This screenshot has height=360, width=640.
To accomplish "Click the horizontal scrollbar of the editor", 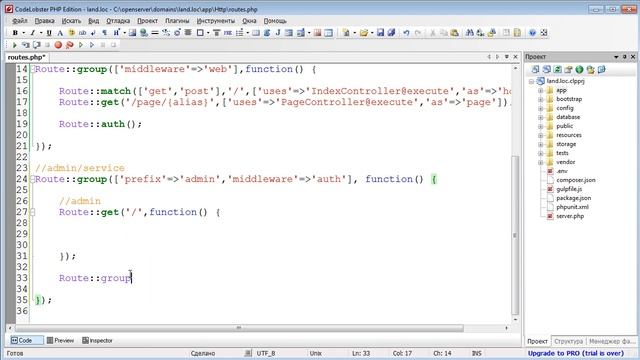I will 239,328.
